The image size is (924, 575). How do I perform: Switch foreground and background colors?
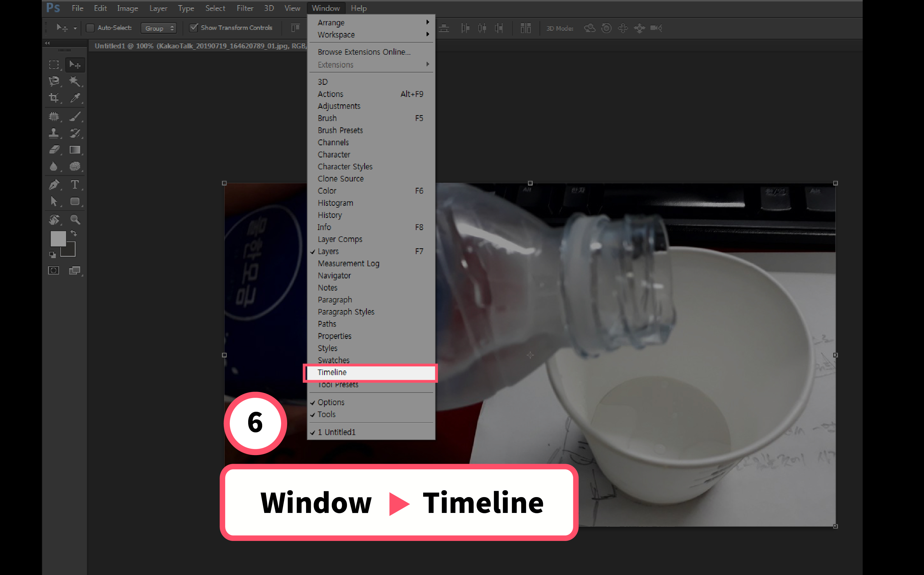pos(74,233)
